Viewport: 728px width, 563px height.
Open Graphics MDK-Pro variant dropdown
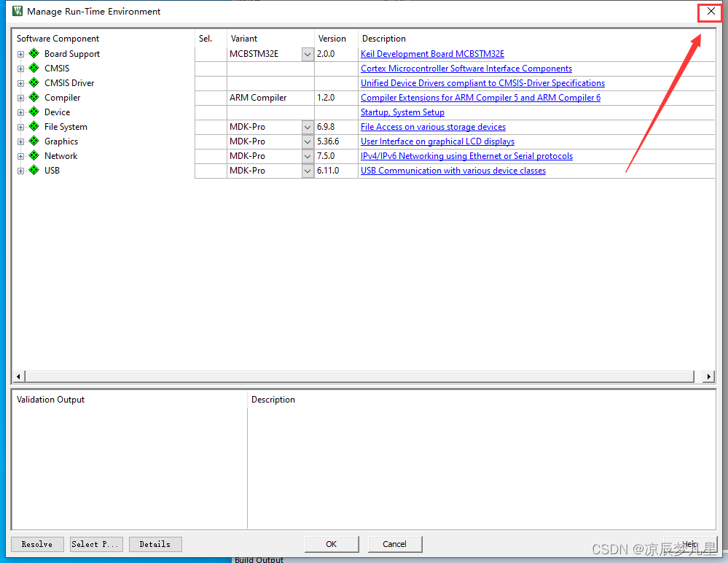point(308,141)
